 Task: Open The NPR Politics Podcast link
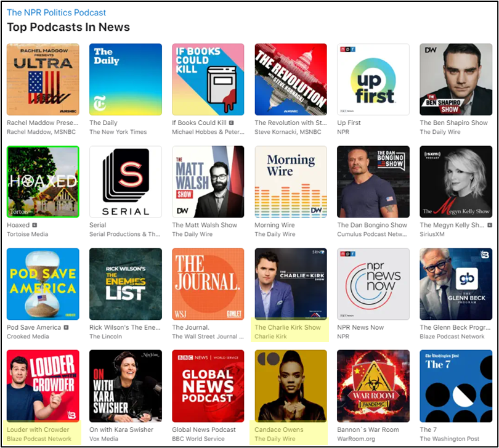click(x=56, y=12)
